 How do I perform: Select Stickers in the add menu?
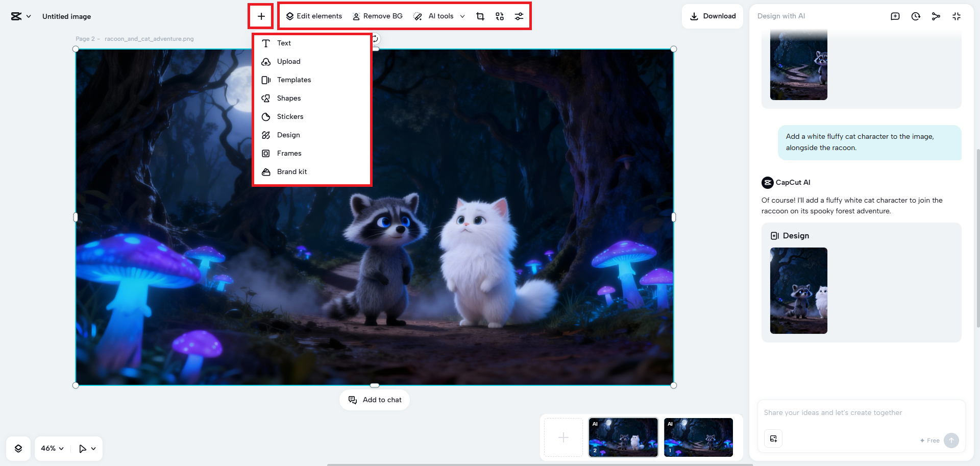pyautogui.click(x=312, y=117)
